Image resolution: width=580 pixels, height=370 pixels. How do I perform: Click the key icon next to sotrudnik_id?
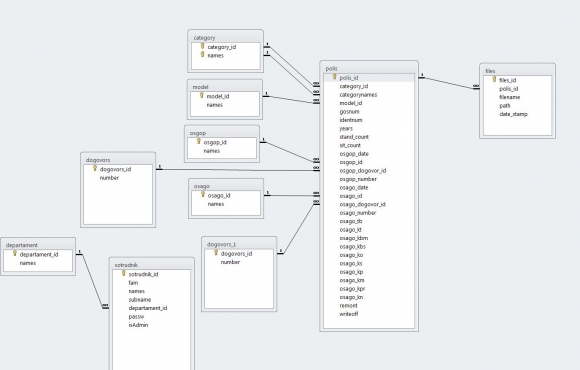[124, 273]
